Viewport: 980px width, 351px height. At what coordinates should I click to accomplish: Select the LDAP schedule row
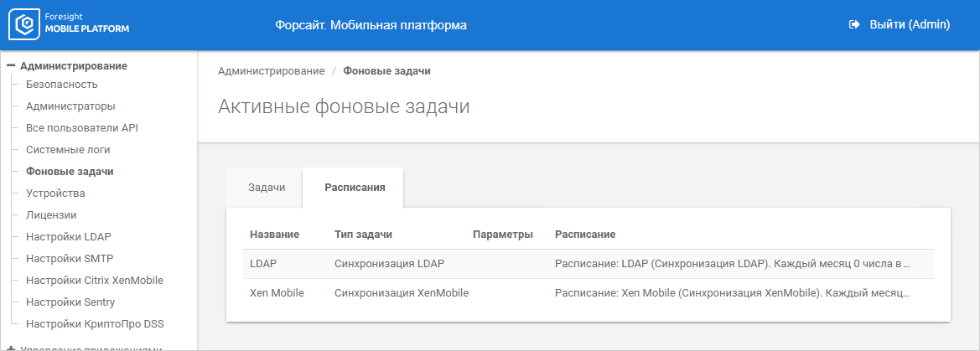[x=588, y=264]
